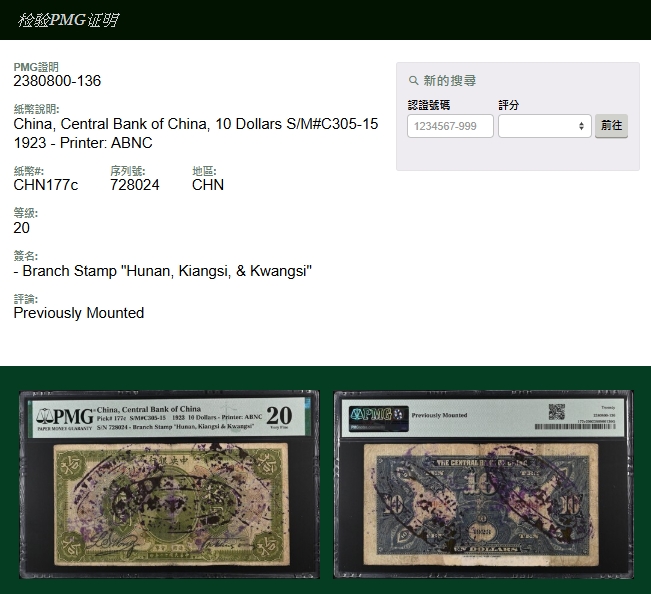Click the serial number 728024
This screenshot has height=594, width=651.
point(134,185)
